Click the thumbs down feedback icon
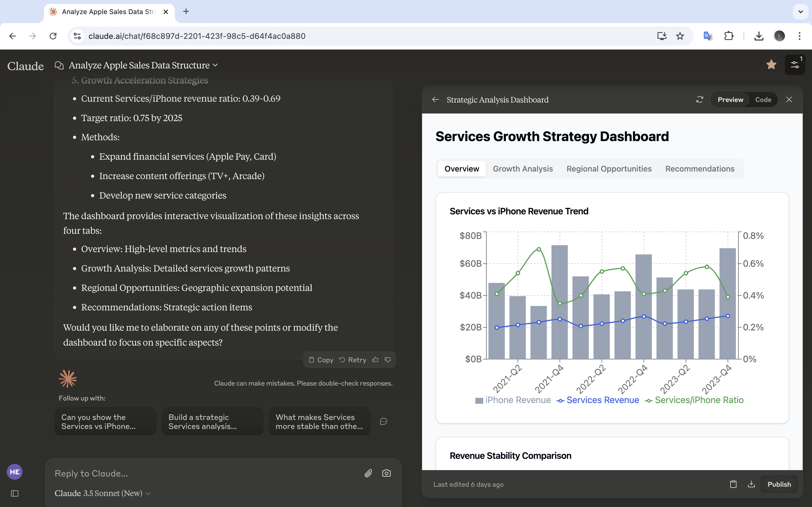Image resolution: width=812 pixels, height=507 pixels. (x=388, y=360)
